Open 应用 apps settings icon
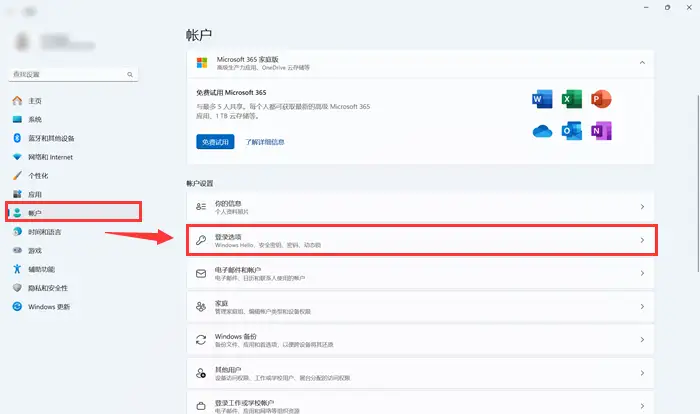This screenshot has height=414, width=700. pos(17,194)
